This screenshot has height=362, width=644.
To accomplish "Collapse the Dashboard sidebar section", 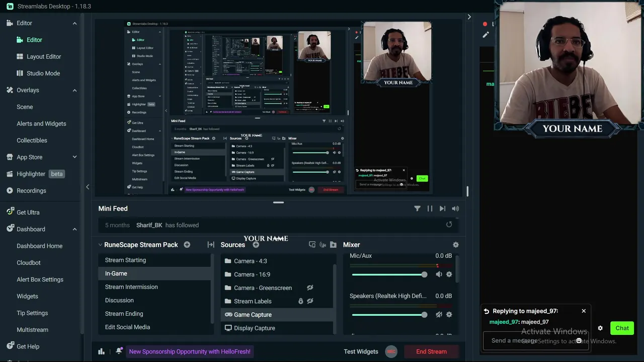I will pyautogui.click(x=74, y=229).
